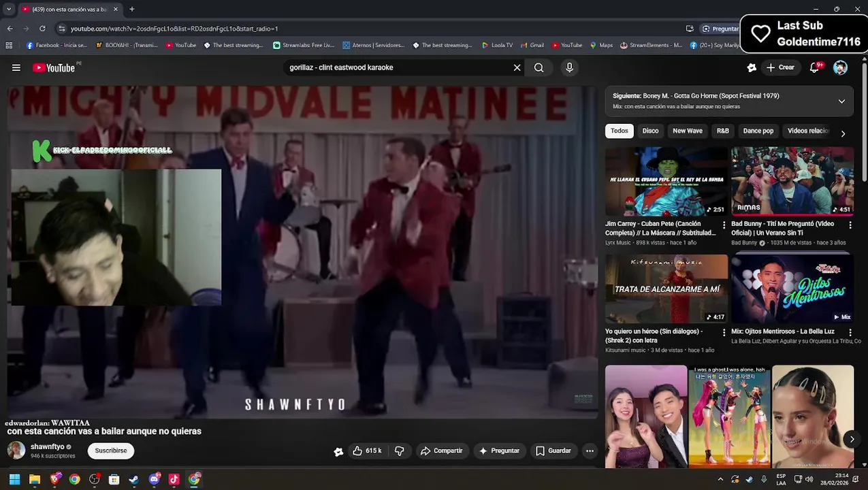Screen dimensions: 868x490
Task: Share the video via Compartir
Action: tap(441, 451)
